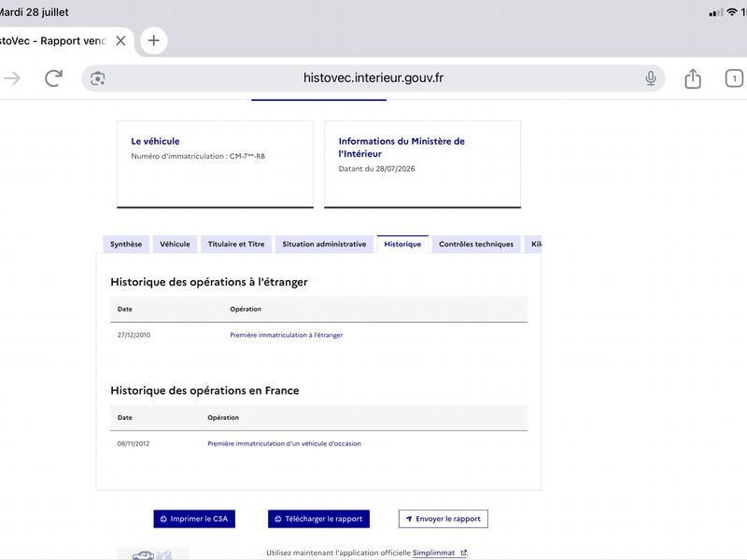Viewport: 747px width, 560px height.
Task: Click the Opération header in France table
Action: coord(223,417)
